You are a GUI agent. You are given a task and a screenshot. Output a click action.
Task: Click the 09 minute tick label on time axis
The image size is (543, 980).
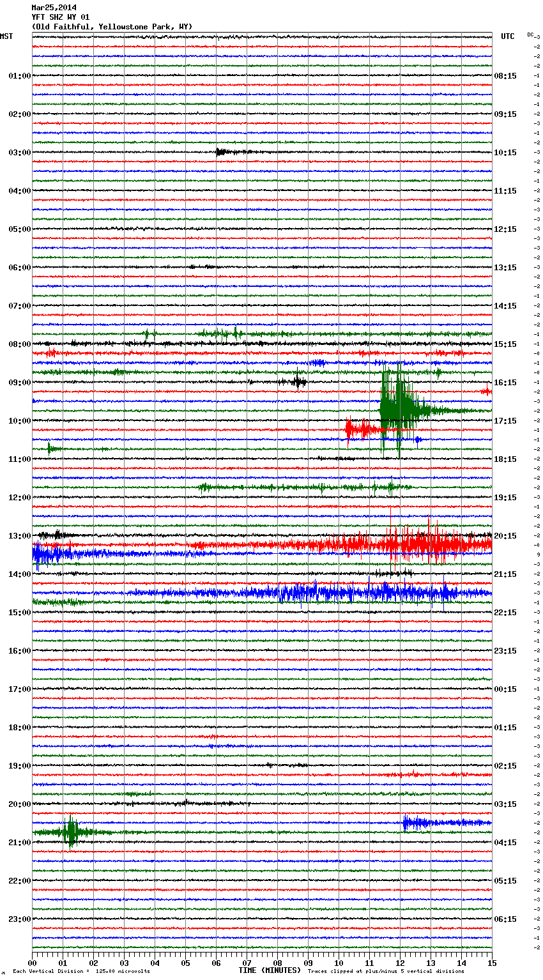coord(308,963)
